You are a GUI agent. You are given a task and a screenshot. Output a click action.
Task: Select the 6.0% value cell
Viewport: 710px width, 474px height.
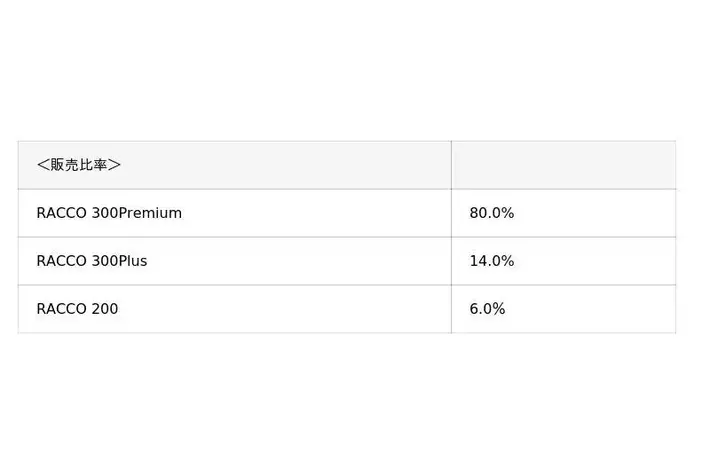[564, 309]
